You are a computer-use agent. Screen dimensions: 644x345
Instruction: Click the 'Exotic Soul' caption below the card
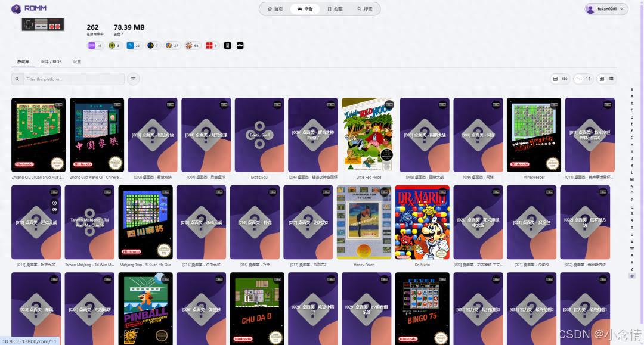pos(259,177)
